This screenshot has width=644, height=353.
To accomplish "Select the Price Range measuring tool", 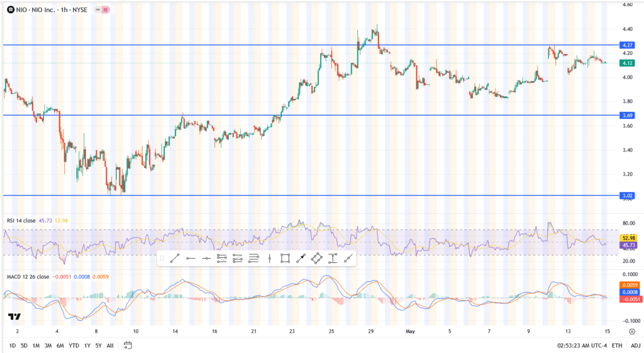I will pos(333,259).
